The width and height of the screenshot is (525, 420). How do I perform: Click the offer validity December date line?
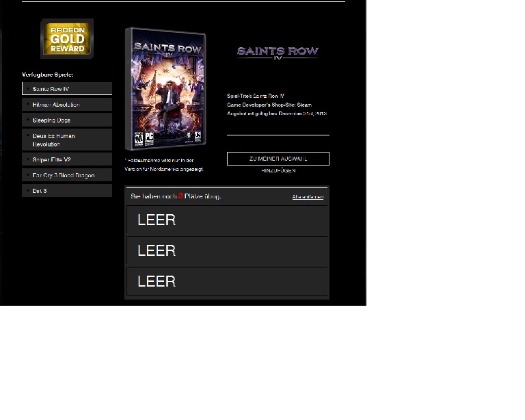click(x=277, y=114)
